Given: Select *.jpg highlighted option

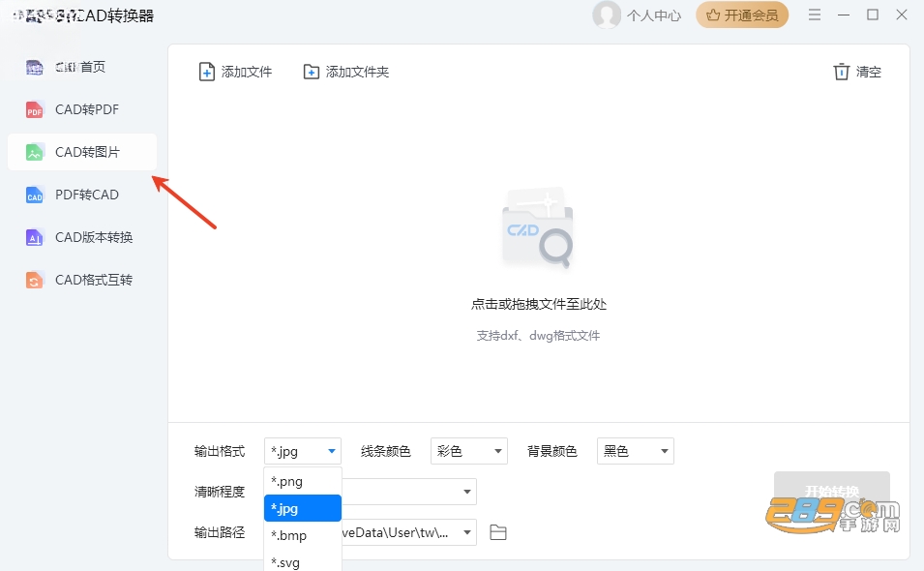Looking at the screenshot, I should [303, 508].
